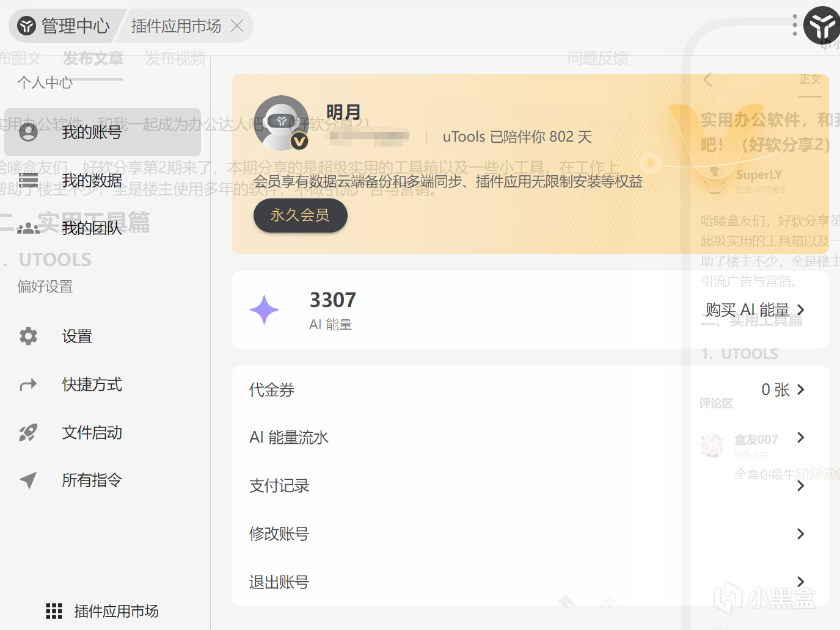Expand the chevron next to 购买 AI 能量

click(801, 310)
